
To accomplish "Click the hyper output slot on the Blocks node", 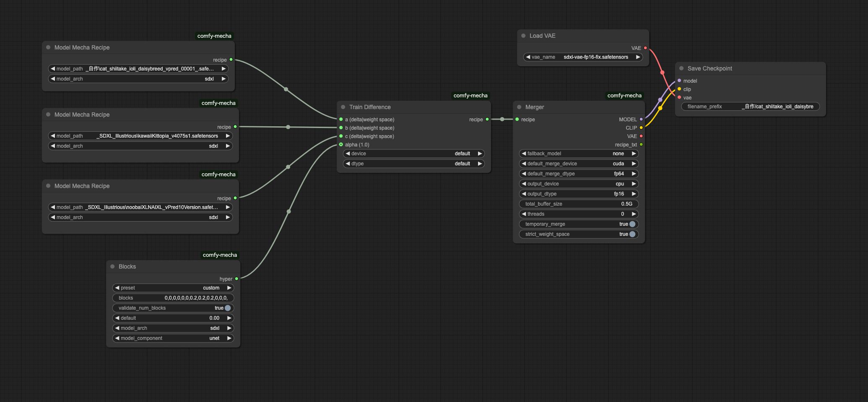I will (x=236, y=279).
